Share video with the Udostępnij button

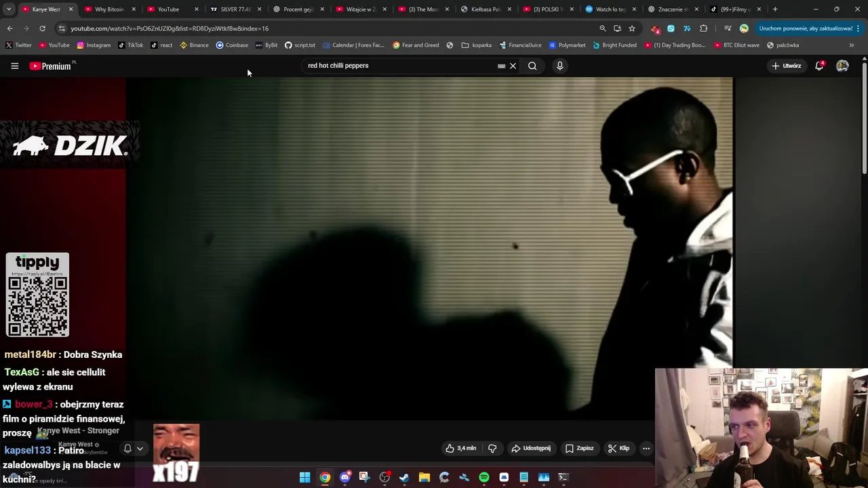(x=531, y=448)
